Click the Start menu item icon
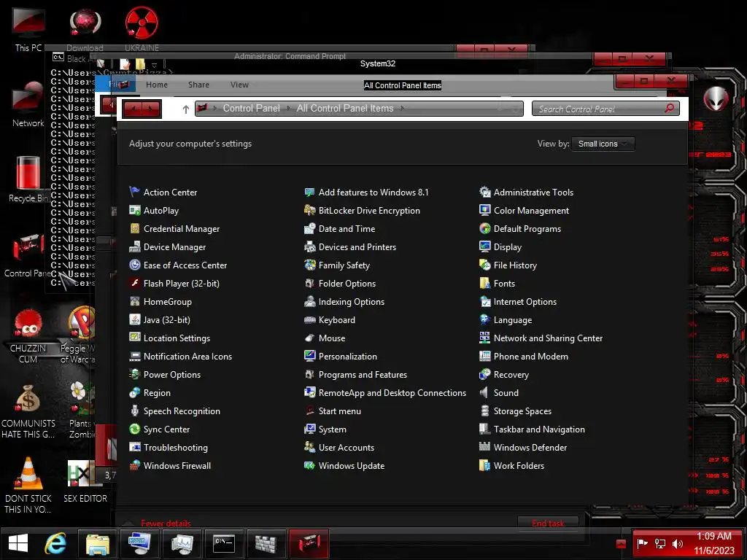This screenshot has height=560, width=747. pos(309,411)
